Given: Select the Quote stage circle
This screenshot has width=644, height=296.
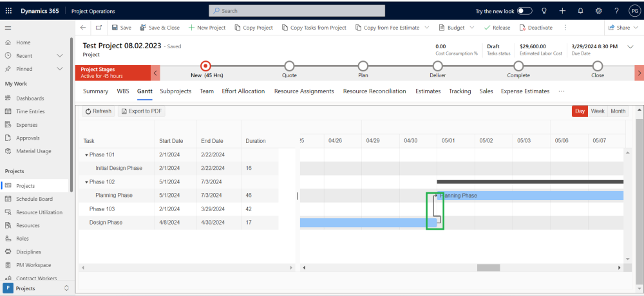Looking at the screenshot, I should tap(289, 66).
